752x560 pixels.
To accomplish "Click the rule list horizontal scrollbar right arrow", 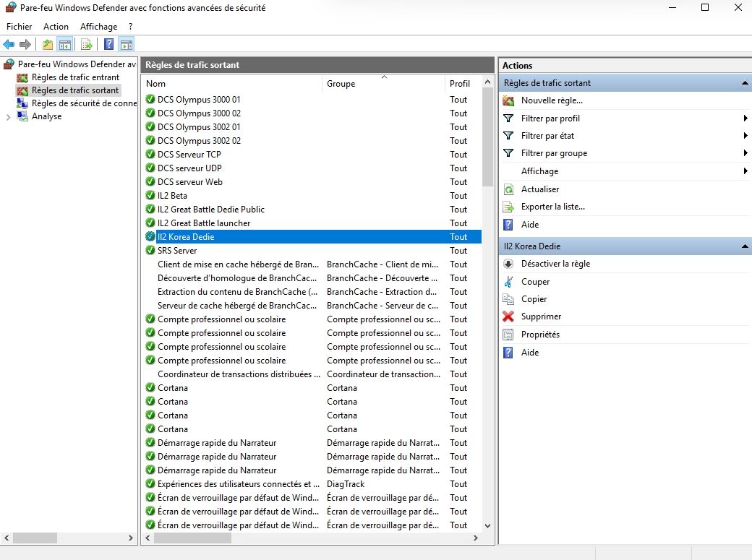I will click(x=475, y=538).
